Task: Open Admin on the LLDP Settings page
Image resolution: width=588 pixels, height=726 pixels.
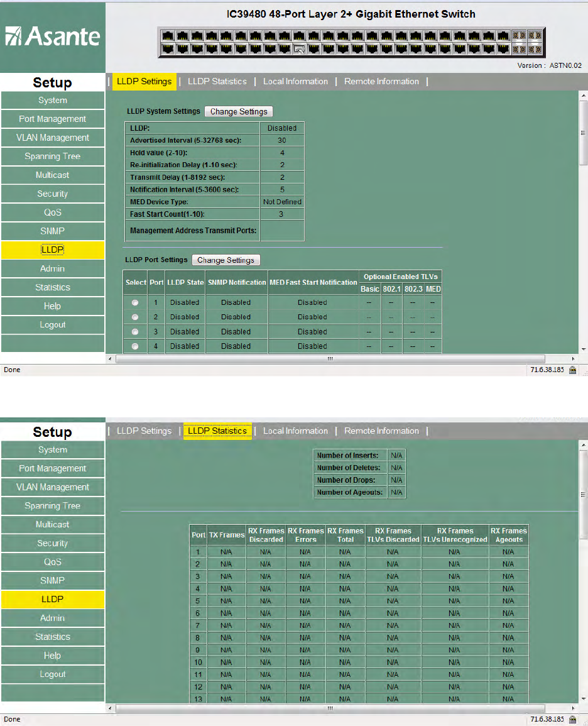Action: (x=53, y=268)
